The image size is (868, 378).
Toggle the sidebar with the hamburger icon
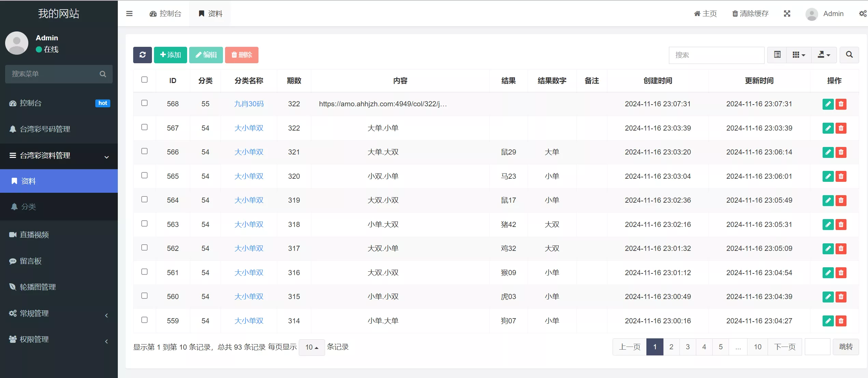pyautogui.click(x=129, y=13)
